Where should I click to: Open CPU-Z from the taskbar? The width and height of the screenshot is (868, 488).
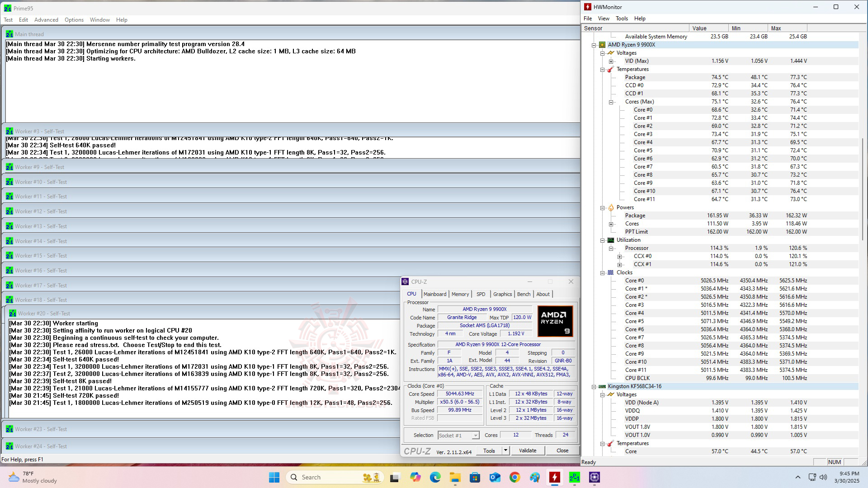point(594,477)
